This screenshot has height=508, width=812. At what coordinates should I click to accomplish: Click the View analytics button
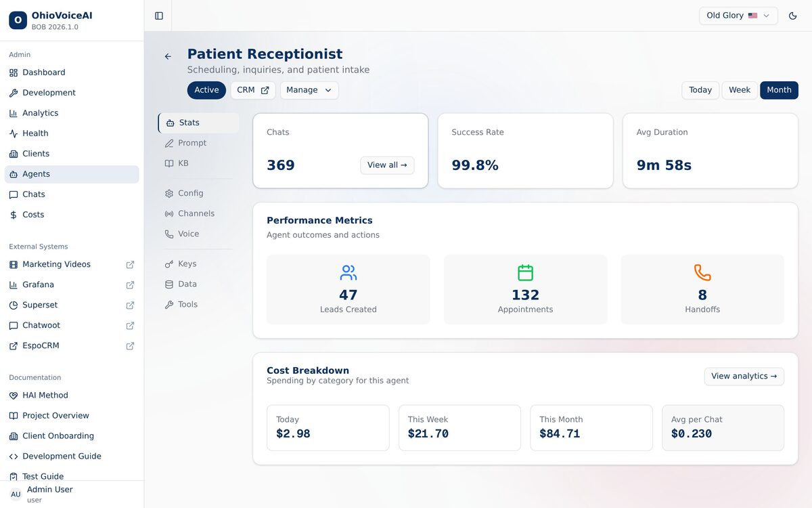[x=744, y=377]
